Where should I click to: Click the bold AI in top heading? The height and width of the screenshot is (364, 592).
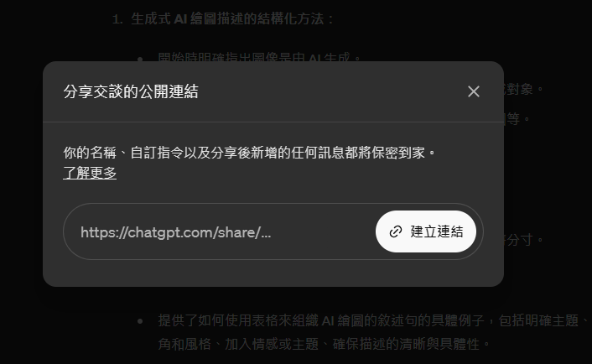[180, 19]
